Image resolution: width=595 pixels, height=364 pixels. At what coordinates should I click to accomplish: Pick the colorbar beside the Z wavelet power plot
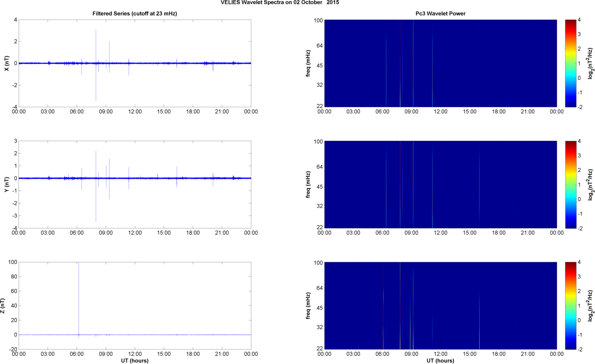click(x=570, y=305)
